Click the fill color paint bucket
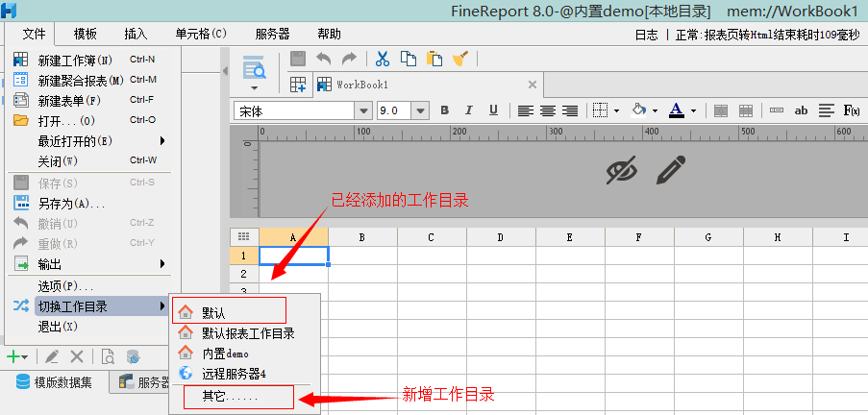Viewport: 868px width, 415px height. coord(639,110)
